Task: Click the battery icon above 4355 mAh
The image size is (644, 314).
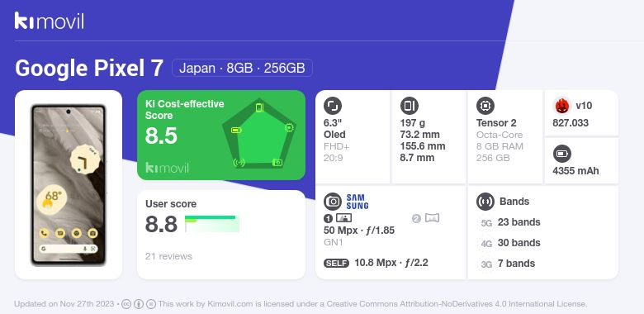Action: tap(562, 155)
